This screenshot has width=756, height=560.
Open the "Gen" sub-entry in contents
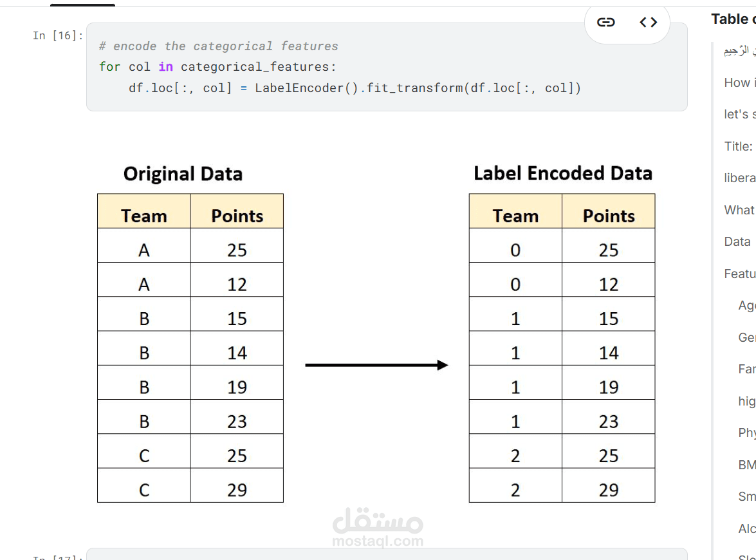pos(746,337)
